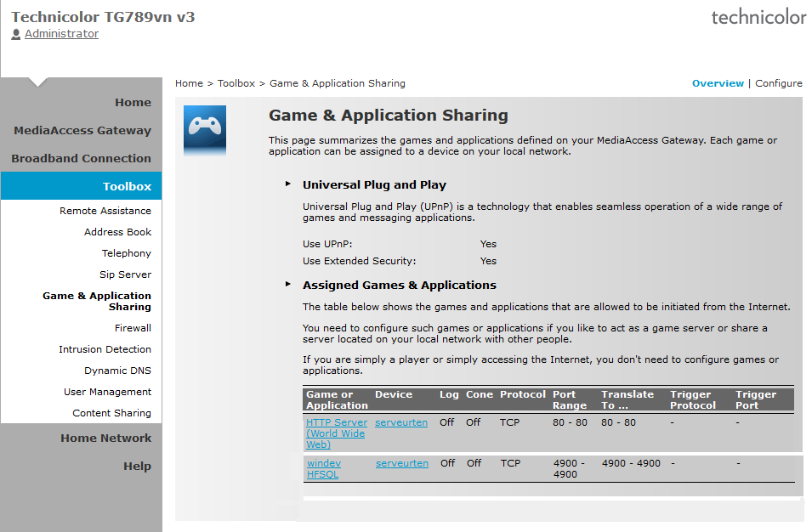
Task: Click the Protocol column header
Action: coord(523,394)
